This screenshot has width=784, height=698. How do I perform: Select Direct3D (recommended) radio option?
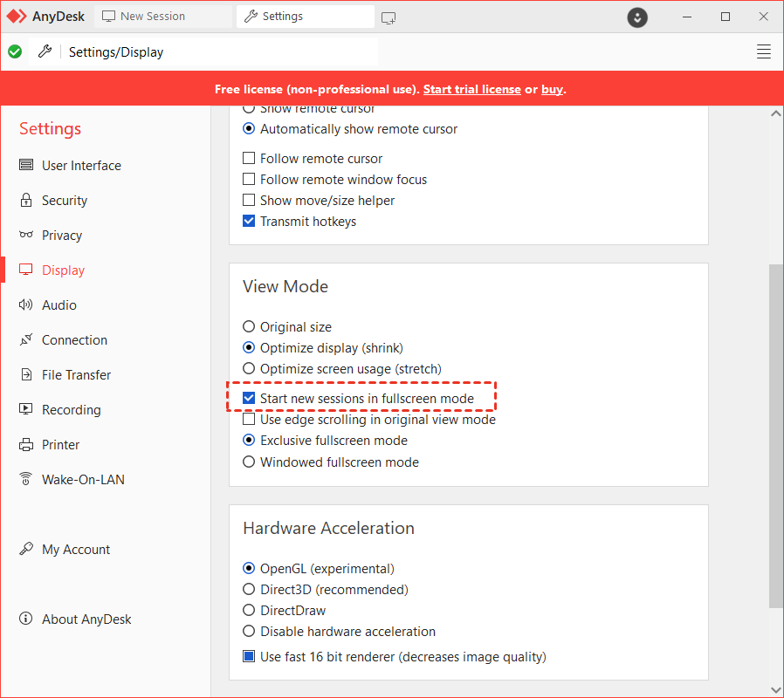pyautogui.click(x=249, y=590)
